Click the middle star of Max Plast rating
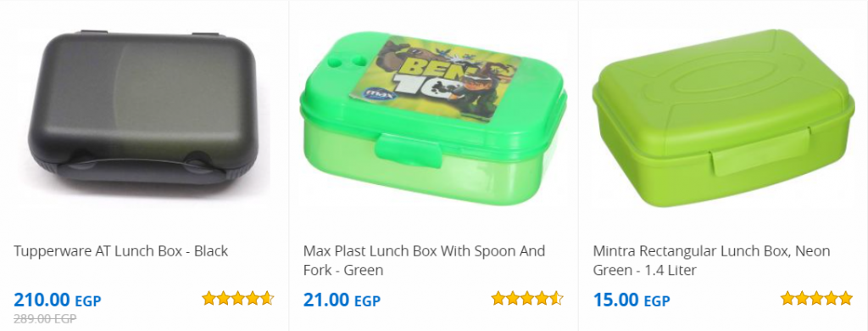Viewport: 868px width, 331px height. tap(527, 298)
